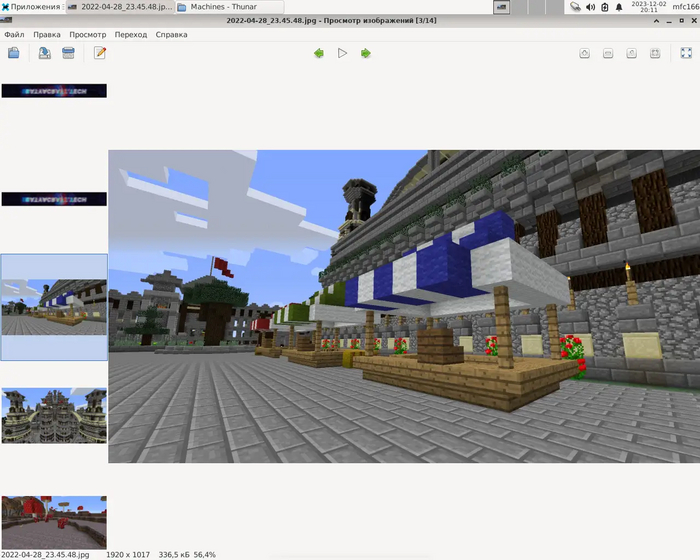Select the highlighted market stall thumbnail

54,307
